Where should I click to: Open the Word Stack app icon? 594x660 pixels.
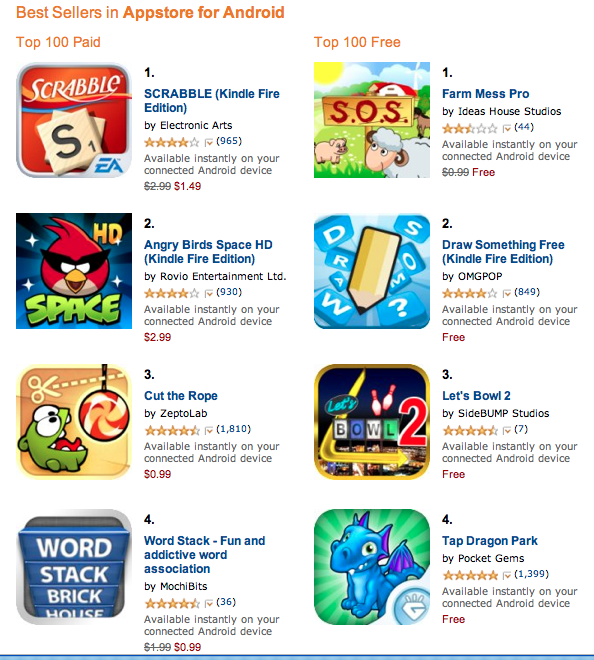click(74, 567)
